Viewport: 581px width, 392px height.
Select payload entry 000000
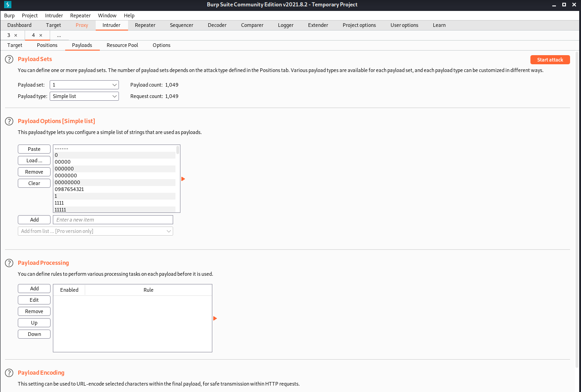(114, 169)
